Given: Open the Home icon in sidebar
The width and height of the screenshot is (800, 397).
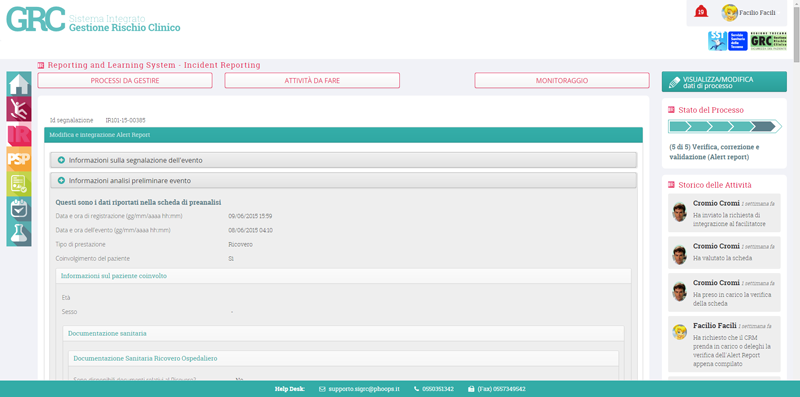Looking at the screenshot, I should click(19, 84).
